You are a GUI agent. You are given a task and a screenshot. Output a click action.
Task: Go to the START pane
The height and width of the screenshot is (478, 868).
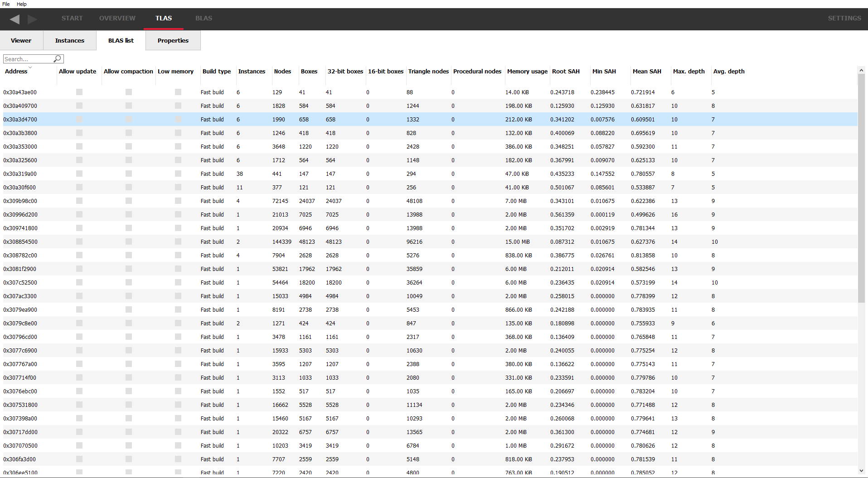(72, 18)
